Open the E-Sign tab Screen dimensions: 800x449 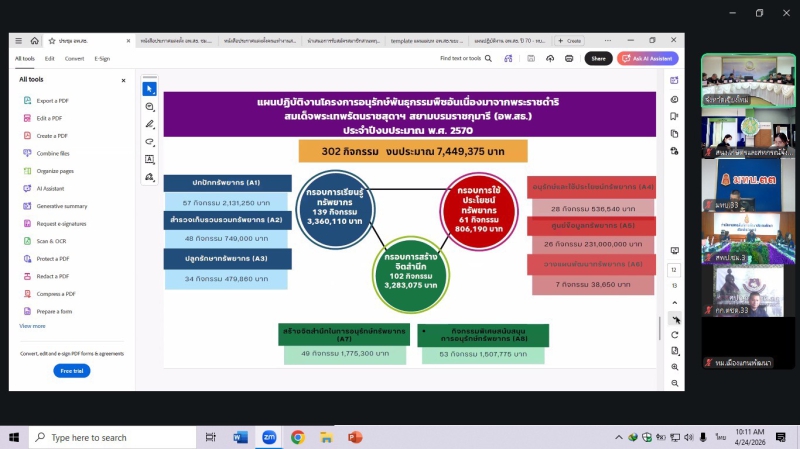click(x=102, y=59)
